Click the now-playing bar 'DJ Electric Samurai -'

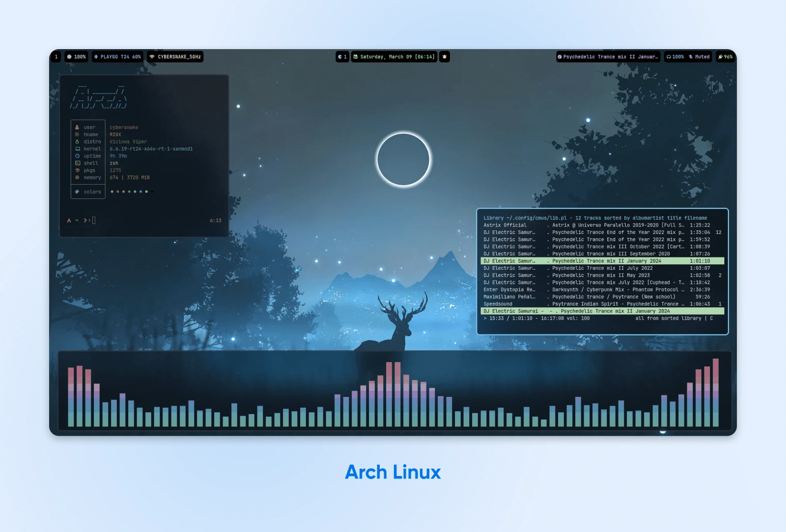pyautogui.click(x=602, y=311)
